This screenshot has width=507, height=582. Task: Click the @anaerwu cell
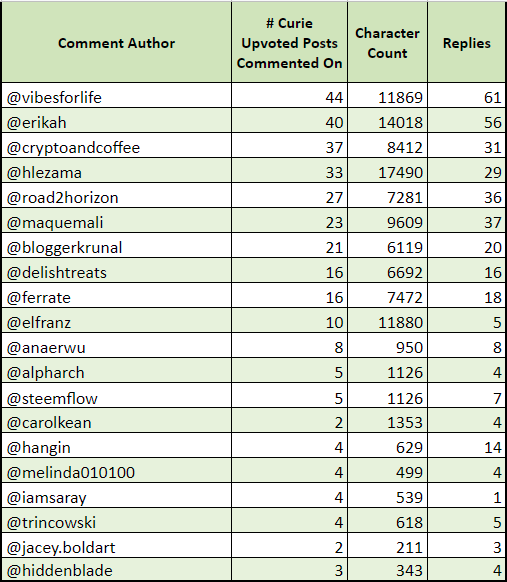click(x=117, y=346)
